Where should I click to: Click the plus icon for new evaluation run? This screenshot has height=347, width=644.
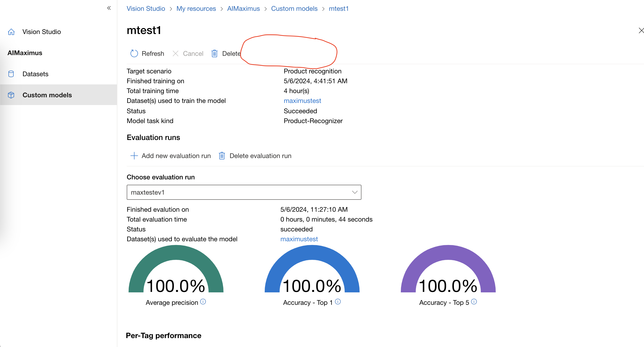[x=134, y=156]
